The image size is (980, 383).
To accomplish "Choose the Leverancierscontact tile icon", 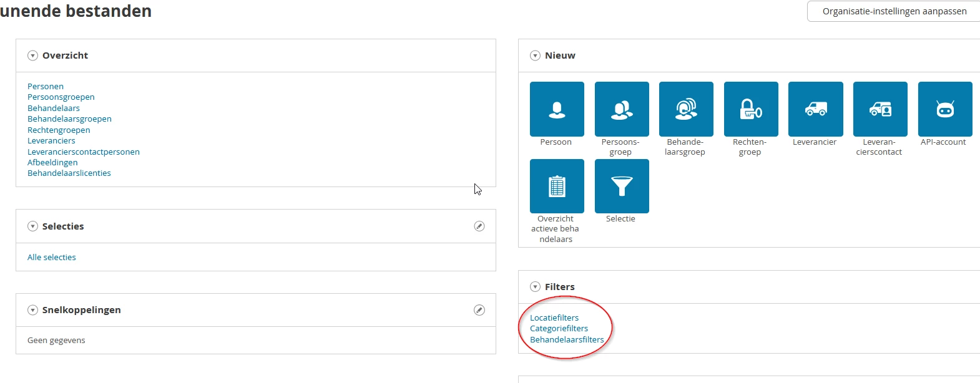I will pyautogui.click(x=880, y=109).
